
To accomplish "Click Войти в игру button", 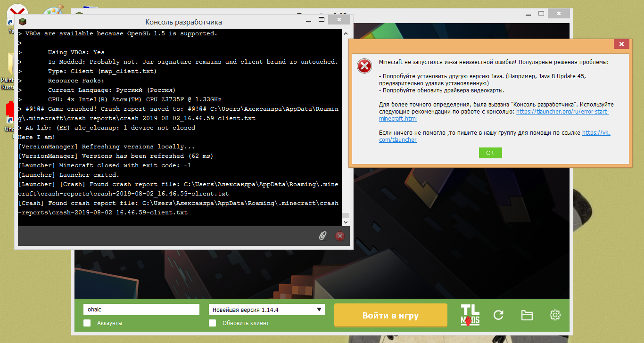I will coord(390,315).
